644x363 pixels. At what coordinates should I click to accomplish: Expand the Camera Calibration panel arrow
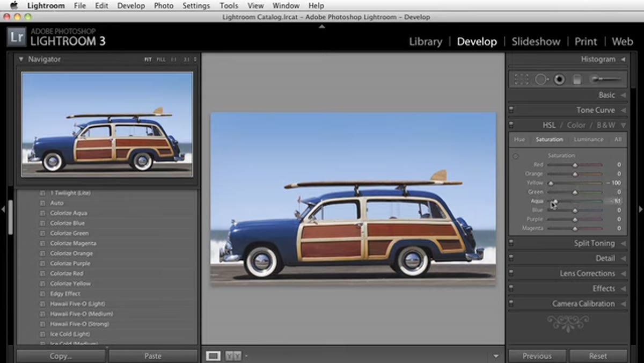click(623, 303)
